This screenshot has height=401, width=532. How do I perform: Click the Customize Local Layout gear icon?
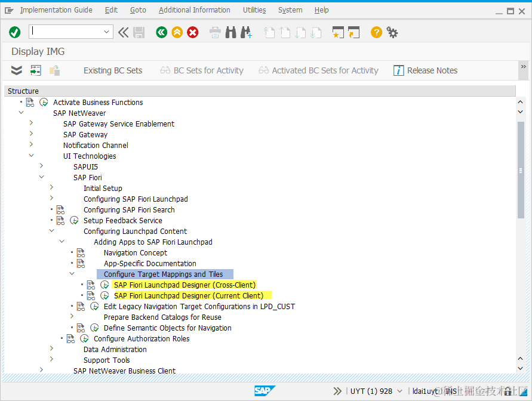coord(392,33)
